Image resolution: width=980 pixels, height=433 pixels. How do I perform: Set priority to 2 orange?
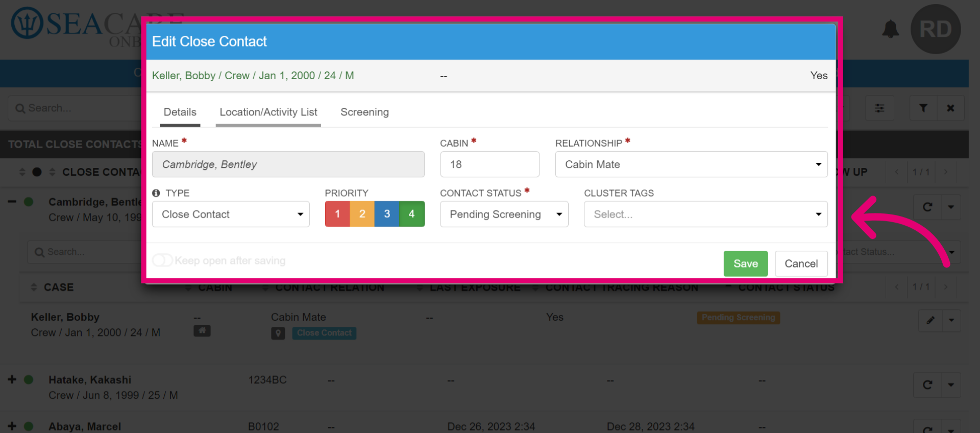(x=362, y=214)
